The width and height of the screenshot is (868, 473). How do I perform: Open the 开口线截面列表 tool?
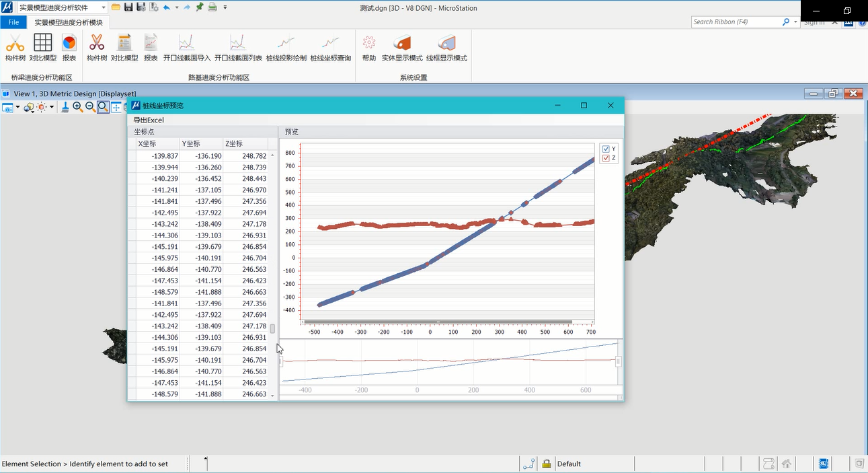click(x=238, y=48)
